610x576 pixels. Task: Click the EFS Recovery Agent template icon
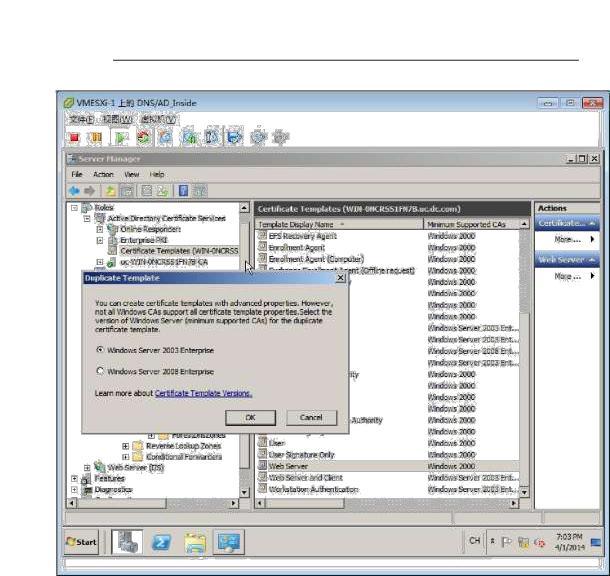pos(262,235)
